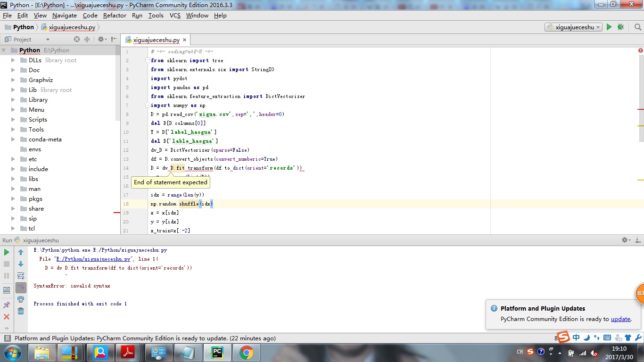The height and width of the screenshot is (362, 644).
Task: Select the include folder
Action: 38,169
